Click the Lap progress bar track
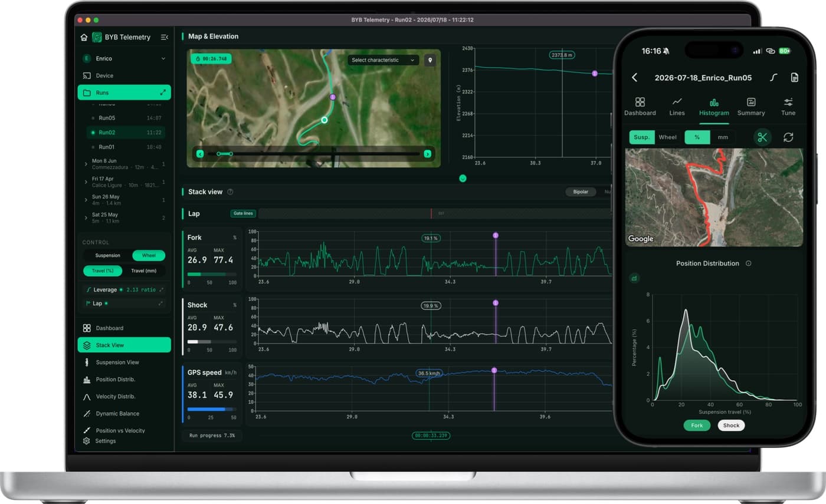 [435, 213]
